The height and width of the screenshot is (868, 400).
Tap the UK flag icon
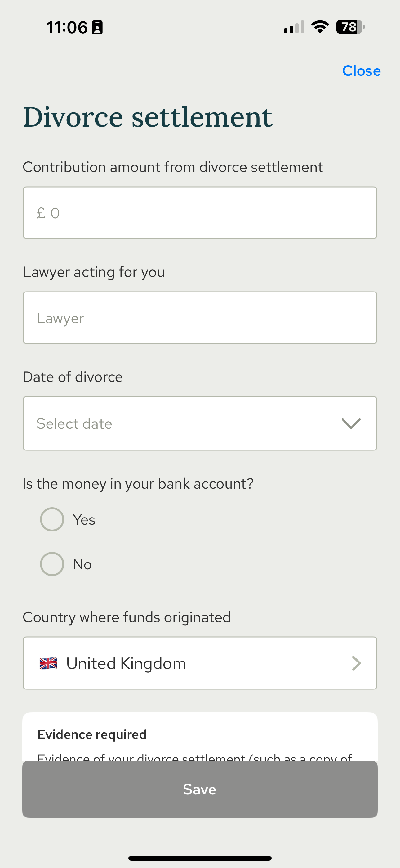coord(48,663)
